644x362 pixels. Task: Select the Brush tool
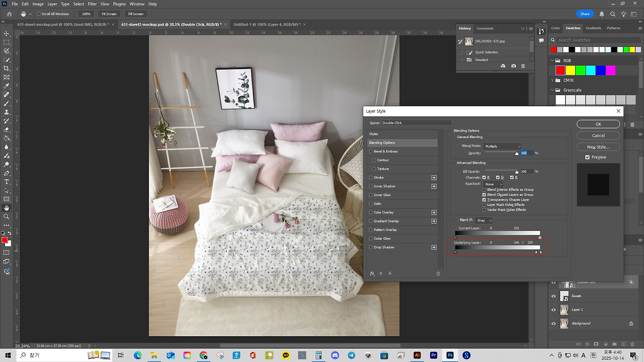pos(6,103)
